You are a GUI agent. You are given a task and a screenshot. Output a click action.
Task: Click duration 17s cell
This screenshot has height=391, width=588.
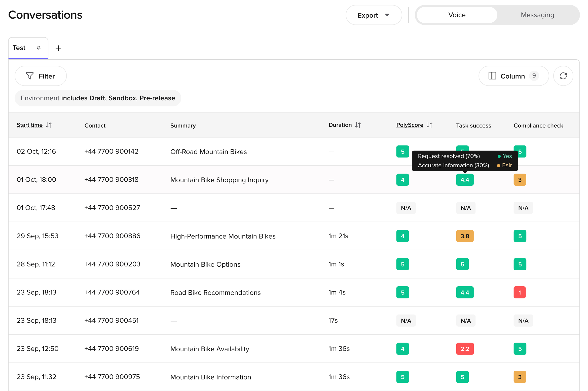tap(333, 321)
